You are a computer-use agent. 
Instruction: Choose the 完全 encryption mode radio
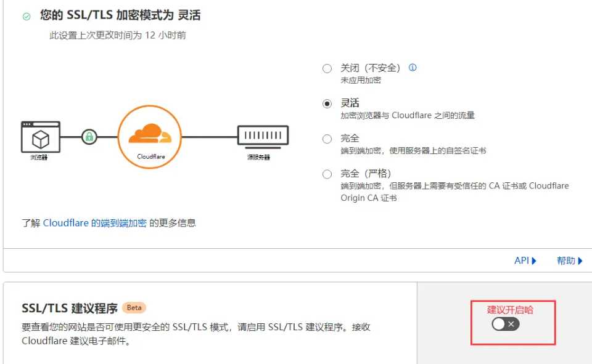click(x=327, y=139)
